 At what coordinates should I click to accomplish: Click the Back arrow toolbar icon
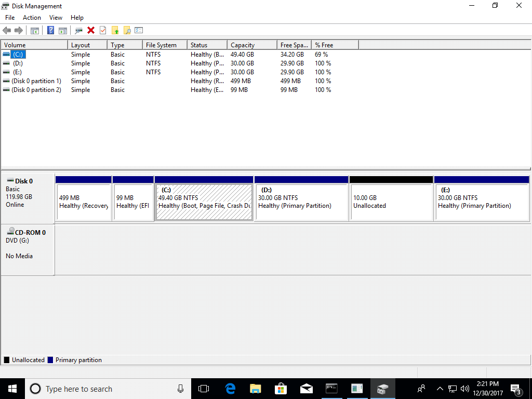click(x=7, y=31)
